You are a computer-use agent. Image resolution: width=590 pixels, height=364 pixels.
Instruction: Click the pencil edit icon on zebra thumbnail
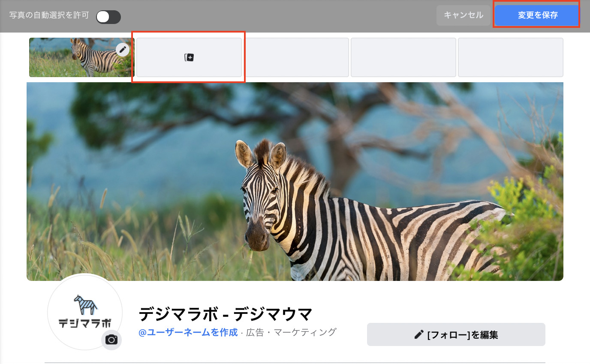click(123, 50)
